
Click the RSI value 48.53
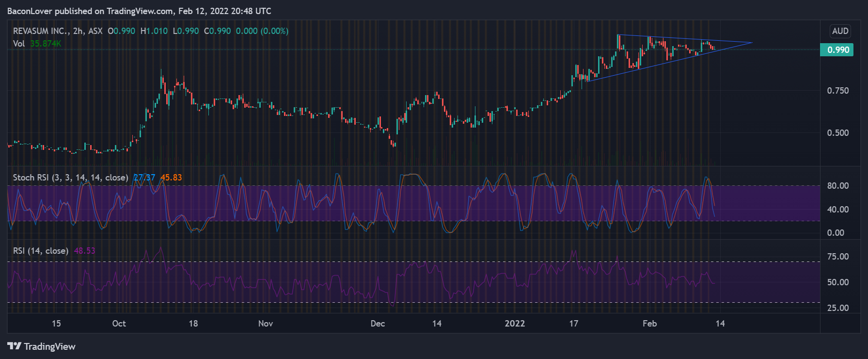(x=84, y=251)
